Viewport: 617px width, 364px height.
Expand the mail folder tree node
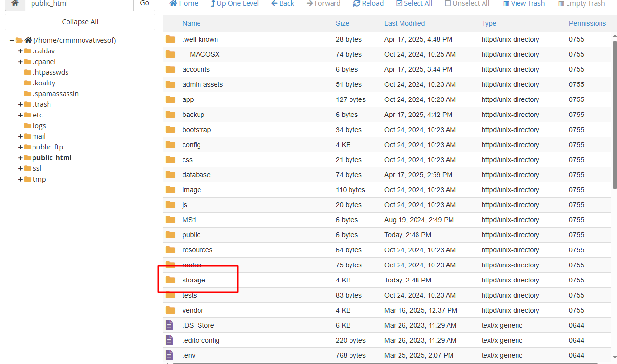tap(21, 136)
